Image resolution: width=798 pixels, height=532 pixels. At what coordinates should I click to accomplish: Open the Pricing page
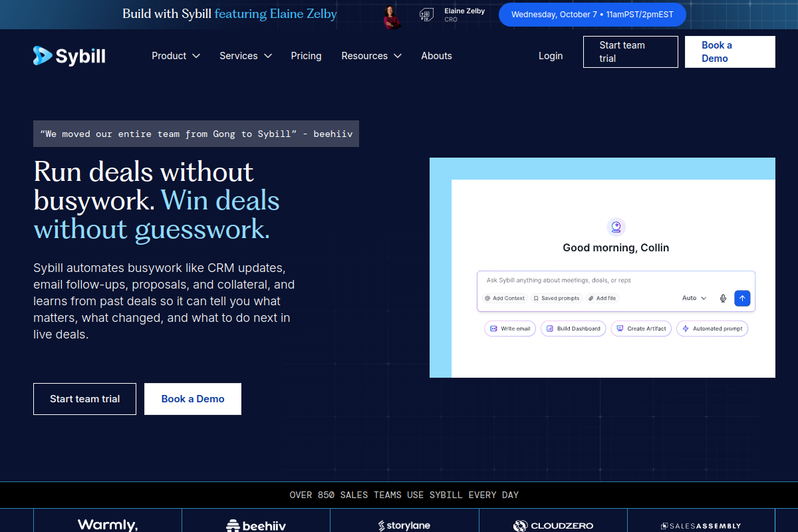coord(306,56)
